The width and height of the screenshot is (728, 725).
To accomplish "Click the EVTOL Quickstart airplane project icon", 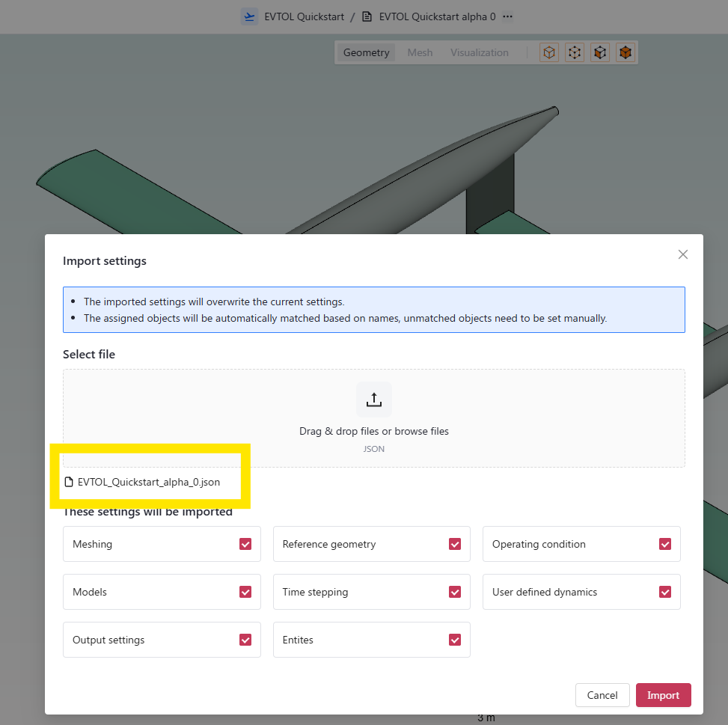I will coord(249,16).
